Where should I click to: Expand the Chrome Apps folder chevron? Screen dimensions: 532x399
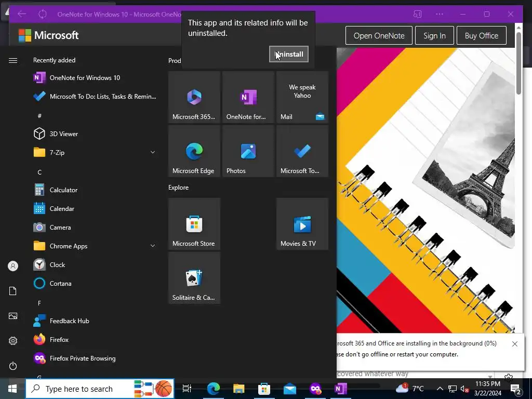(153, 246)
